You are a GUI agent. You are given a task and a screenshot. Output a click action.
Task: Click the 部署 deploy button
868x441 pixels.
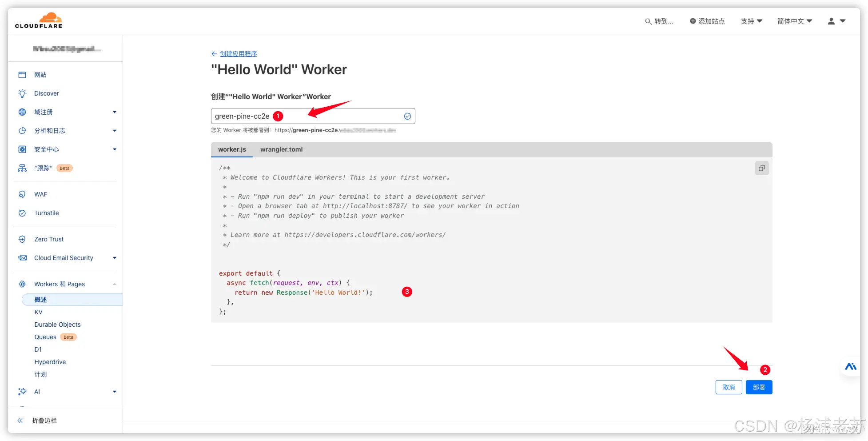(x=759, y=387)
